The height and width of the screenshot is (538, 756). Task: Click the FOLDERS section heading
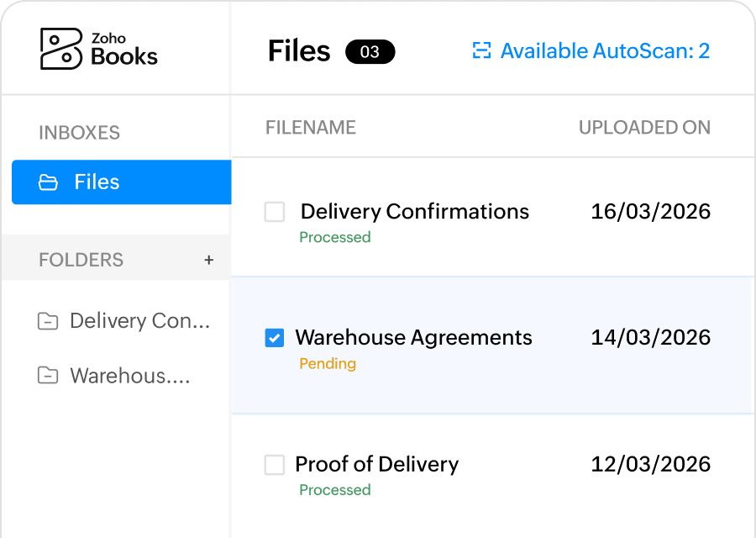[81, 260]
